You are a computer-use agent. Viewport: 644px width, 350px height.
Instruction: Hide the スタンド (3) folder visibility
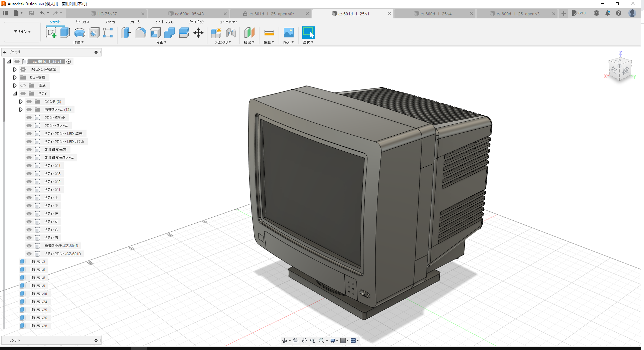(x=29, y=102)
